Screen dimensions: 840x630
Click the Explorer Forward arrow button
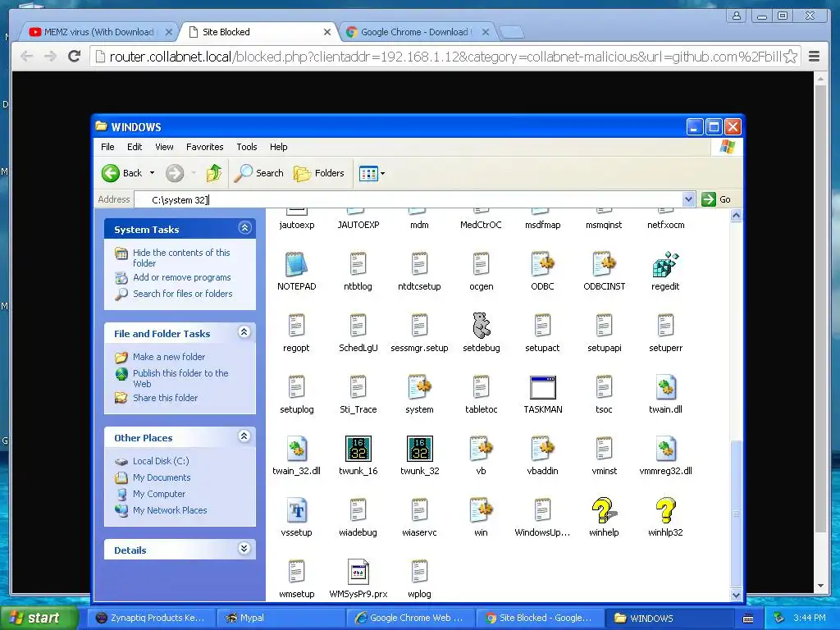175,173
